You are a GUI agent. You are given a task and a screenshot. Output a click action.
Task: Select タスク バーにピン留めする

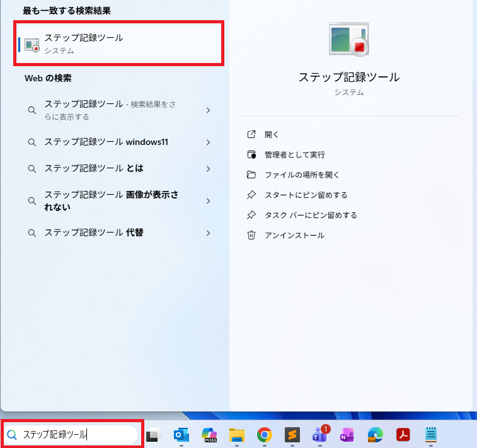[x=311, y=215]
